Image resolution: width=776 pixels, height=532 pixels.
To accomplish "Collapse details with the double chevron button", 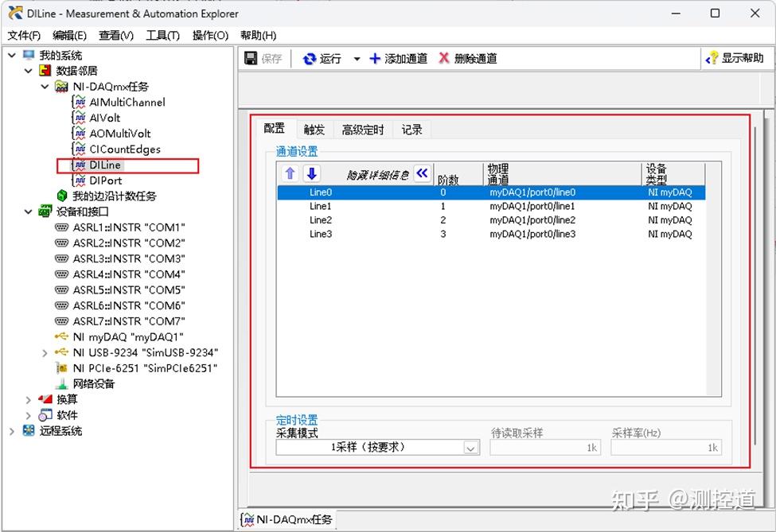I will pos(422,173).
